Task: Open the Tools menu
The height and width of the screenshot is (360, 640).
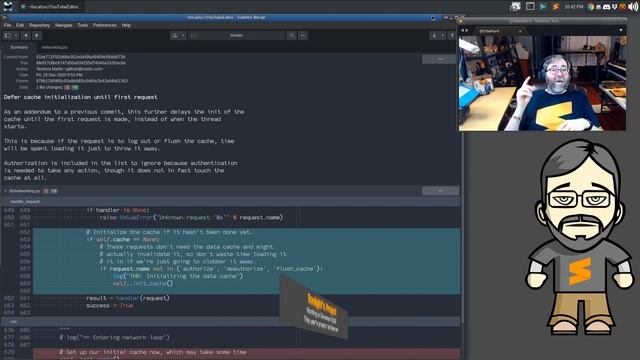Action: coord(83,25)
